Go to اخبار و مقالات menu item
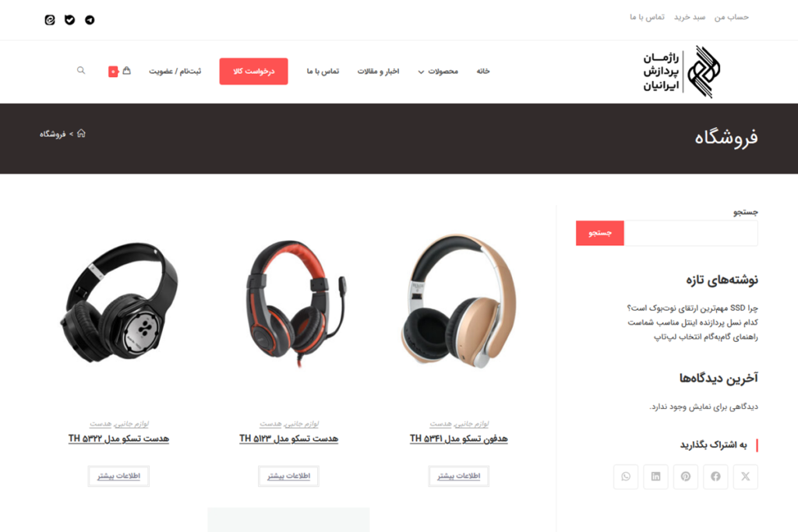The image size is (798, 532). pyautogui.click(x=378, y=71)
